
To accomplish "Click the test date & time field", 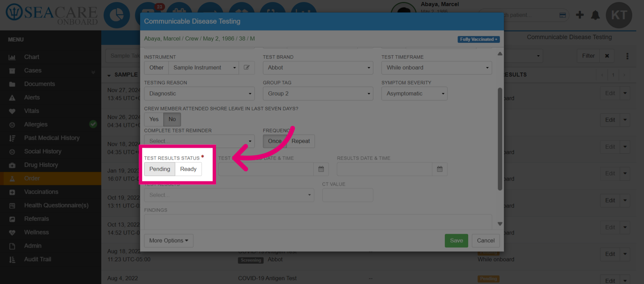I will 266,169.
